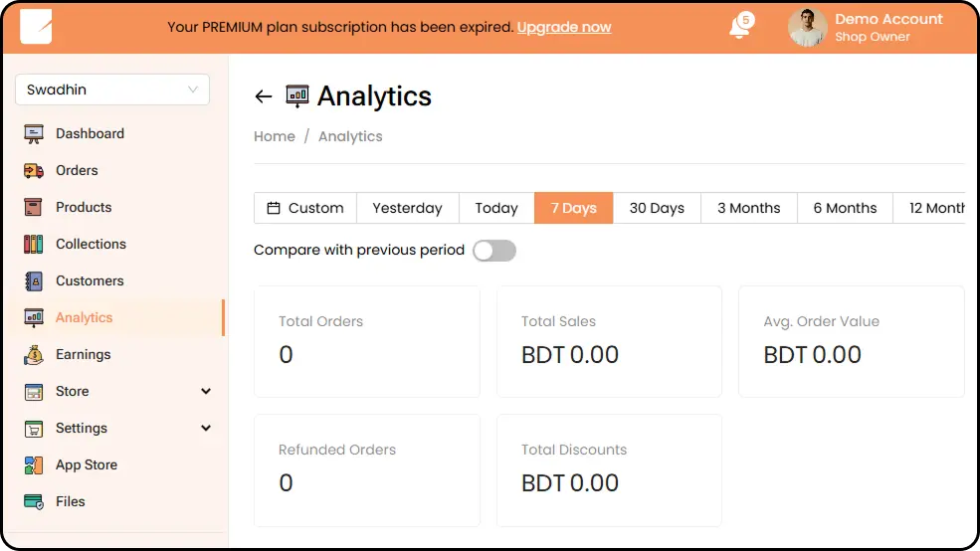
Task: Open Files in the sidebar
Action: 70,501
